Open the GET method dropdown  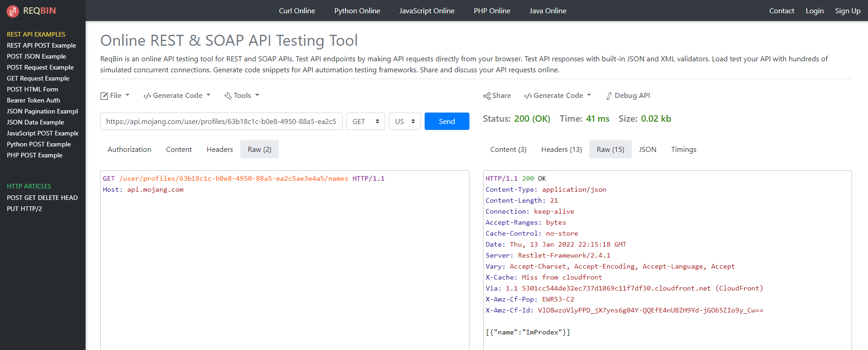[x=365, y=121]
